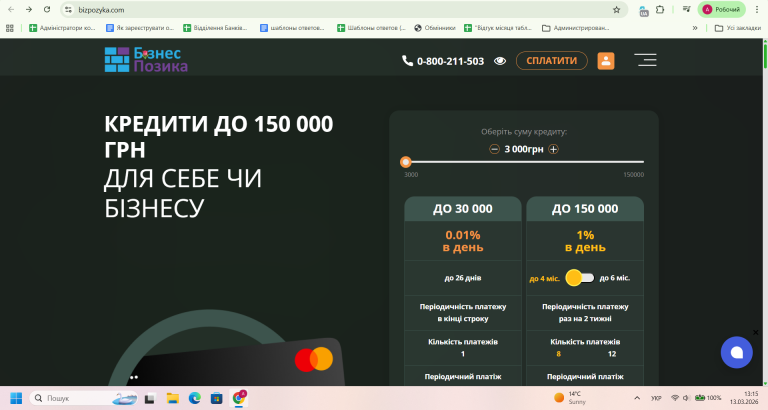Click the phone handset icon
The height and width of the screenshot is (410, 768).
(x=407, y=60)
